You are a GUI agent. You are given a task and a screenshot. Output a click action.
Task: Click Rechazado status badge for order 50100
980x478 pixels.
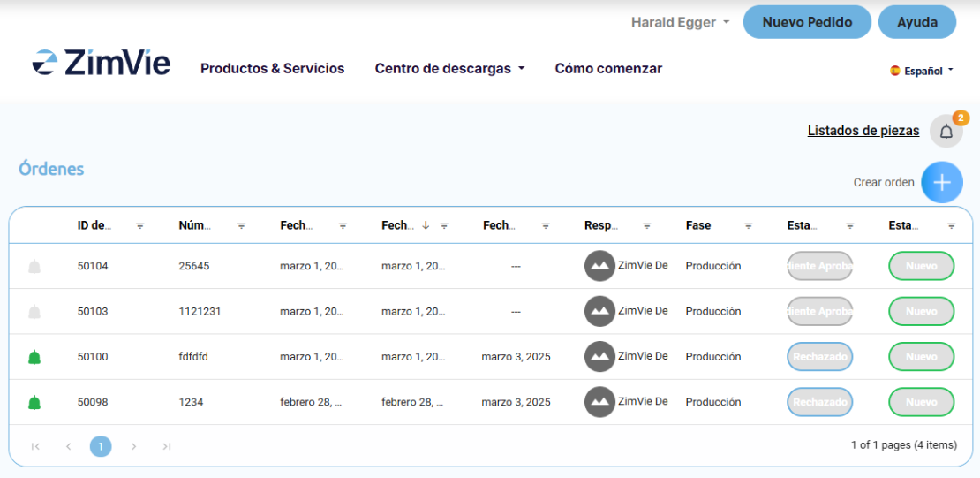pos(819,357)
